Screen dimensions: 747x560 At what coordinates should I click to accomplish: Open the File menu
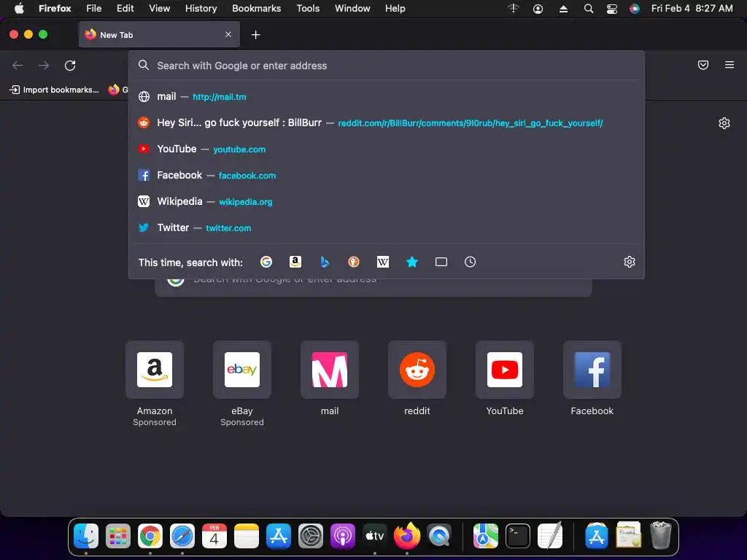(x=94, y=8)
